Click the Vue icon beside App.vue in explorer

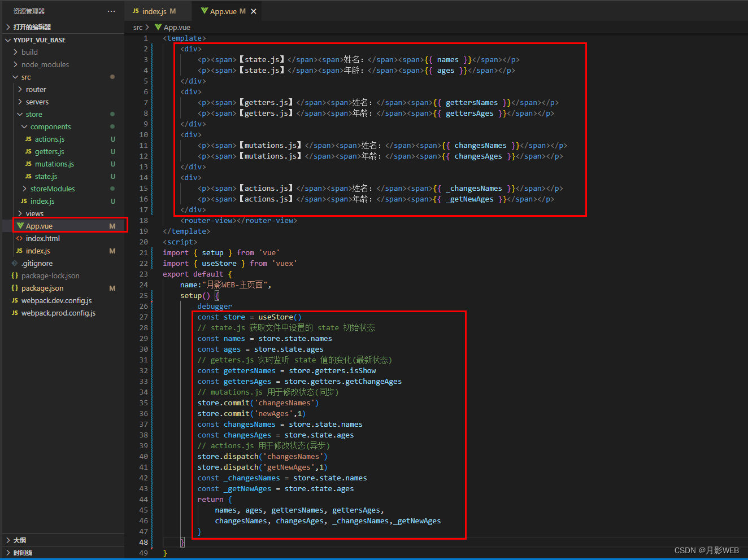tap(20, 226)
